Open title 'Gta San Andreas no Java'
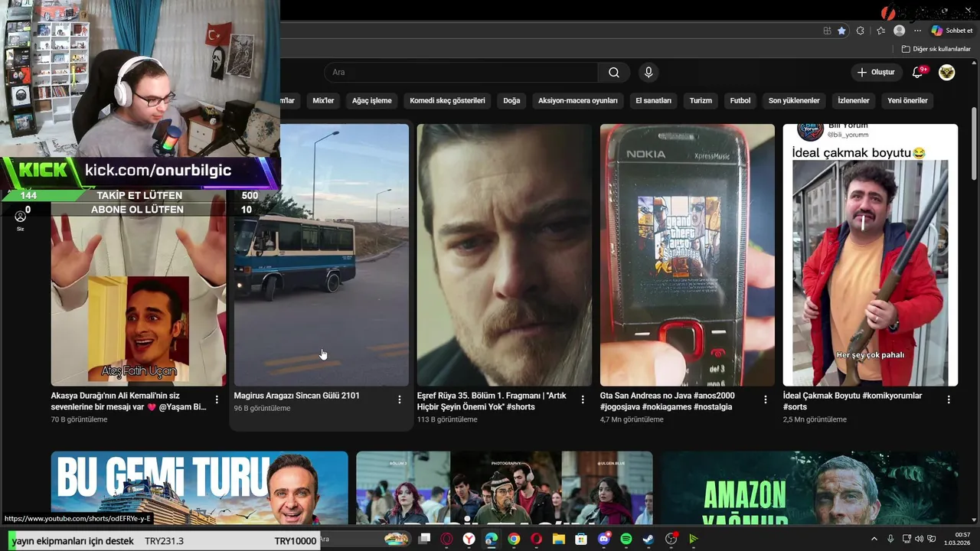 [667, 401]
